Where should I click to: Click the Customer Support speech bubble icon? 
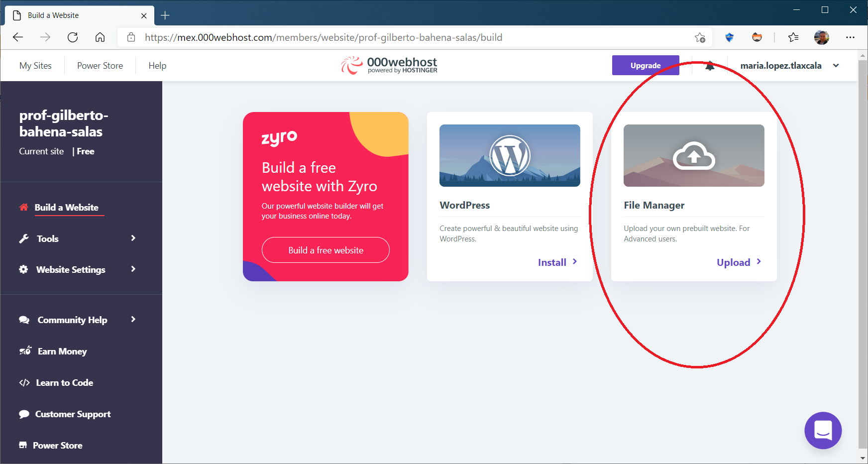pos(24,414)
